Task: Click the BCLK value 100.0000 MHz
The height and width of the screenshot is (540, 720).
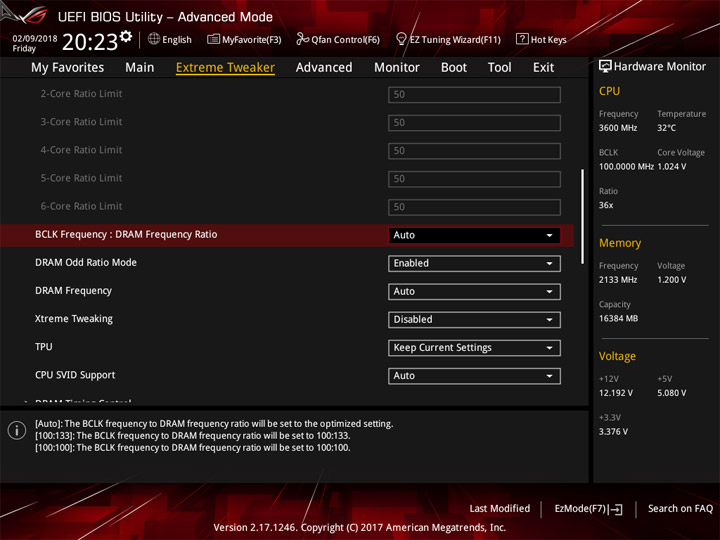Action: point(626,167)
